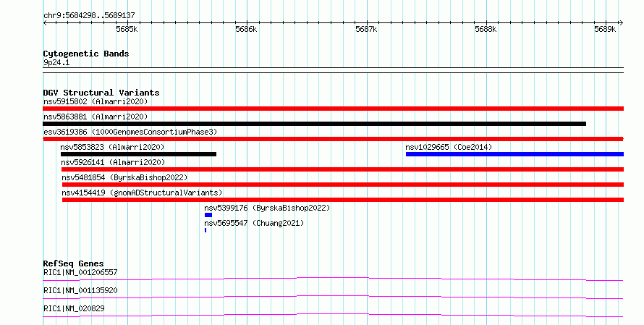Screen dimensions: 644x325
Task: Click the ruler's left arrowhead
Action: 45,23
